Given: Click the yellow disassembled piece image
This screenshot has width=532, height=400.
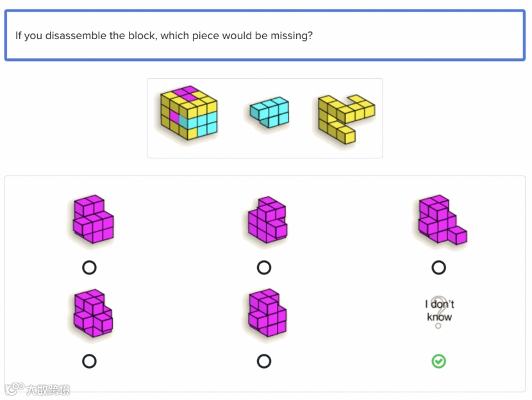Looking at the screenshot, I should click(x=345, y=118).
